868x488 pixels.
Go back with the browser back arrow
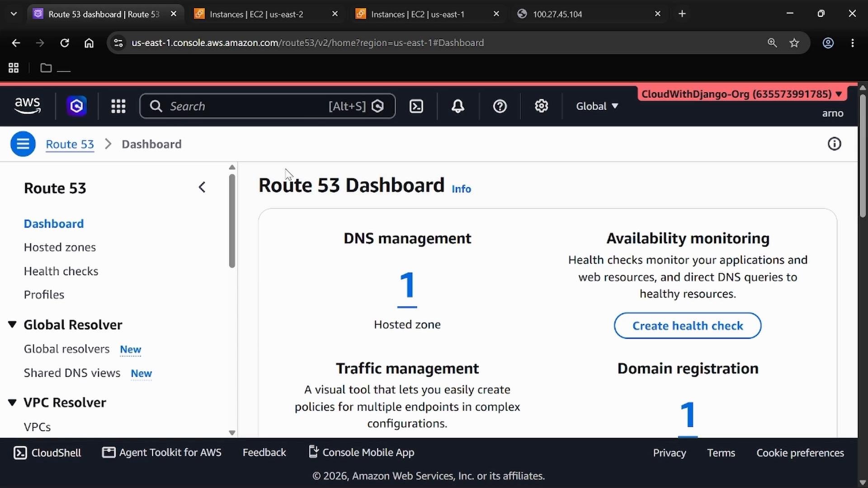(16, 43)
